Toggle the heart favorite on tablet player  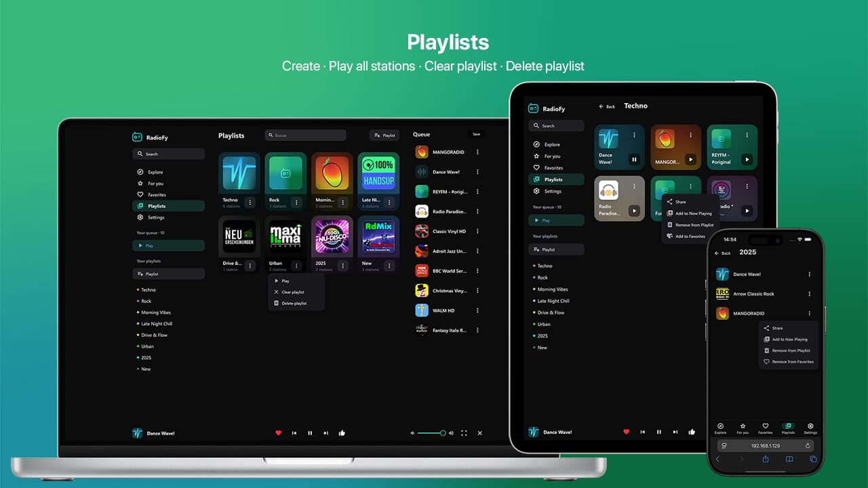[x=626, y=432]
